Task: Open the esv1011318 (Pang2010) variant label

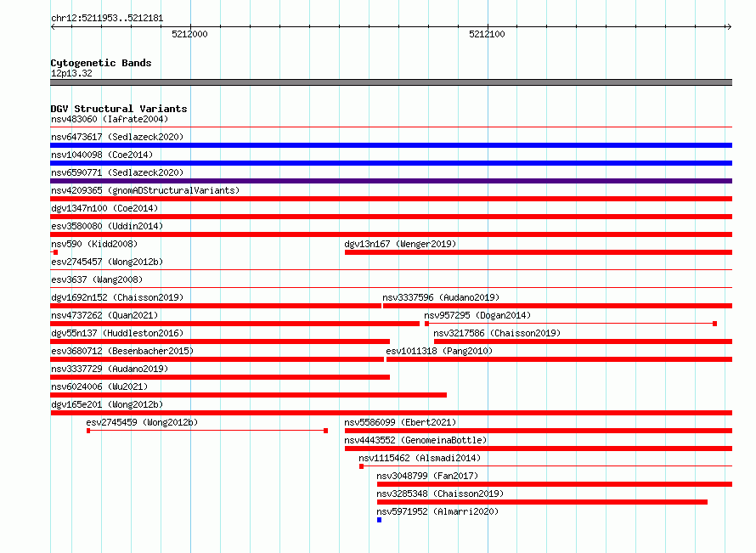Action: click(439, 351)
